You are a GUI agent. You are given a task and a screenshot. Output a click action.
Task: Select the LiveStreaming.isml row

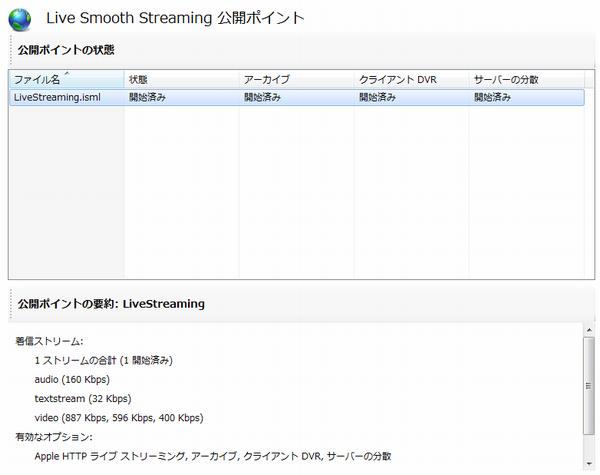click(x=297, y=97)
